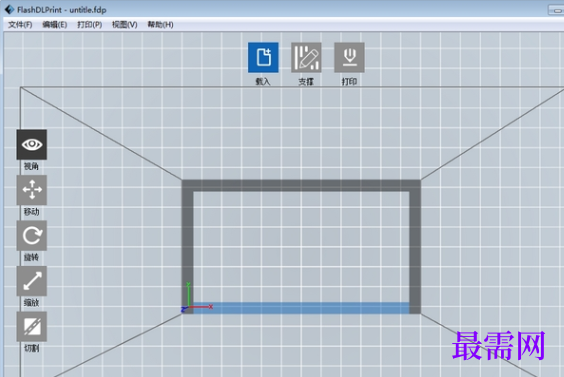
Task: Select the Move (移动) tool
Action: coord(32,190)
